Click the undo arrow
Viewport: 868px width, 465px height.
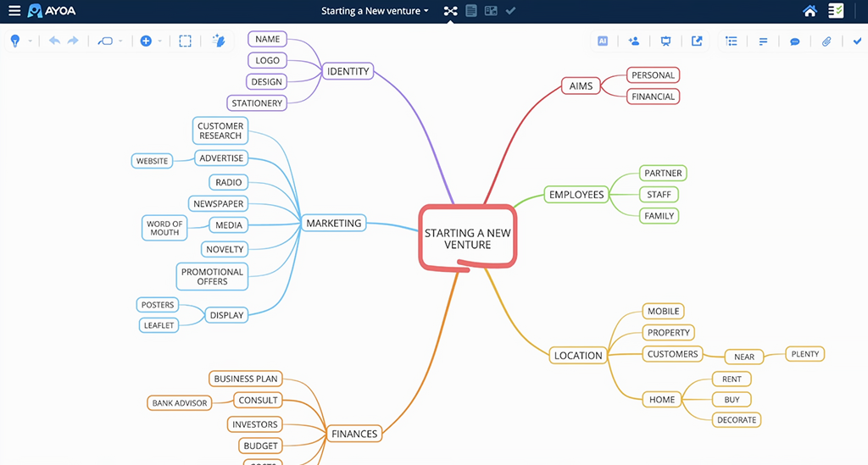[x=54, y=41]
